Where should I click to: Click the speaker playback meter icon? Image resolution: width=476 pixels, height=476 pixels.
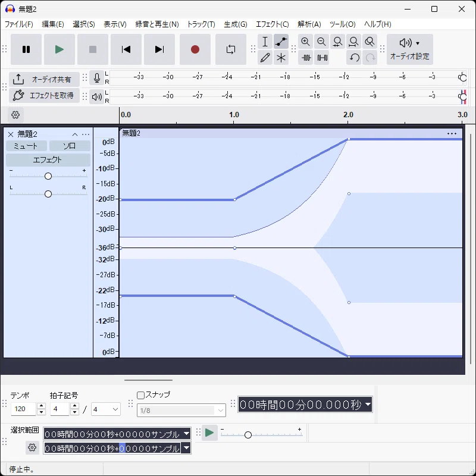point(97,97)
